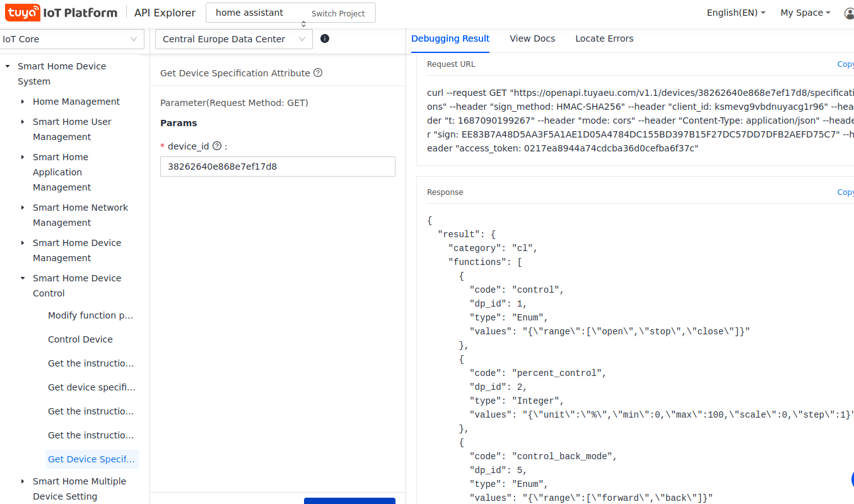Switch to the View Docs tab

coord(532,38)
